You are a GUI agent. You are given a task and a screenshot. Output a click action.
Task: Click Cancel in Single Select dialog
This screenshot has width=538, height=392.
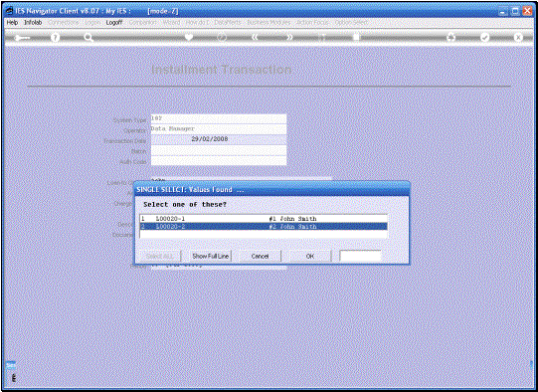260,256
